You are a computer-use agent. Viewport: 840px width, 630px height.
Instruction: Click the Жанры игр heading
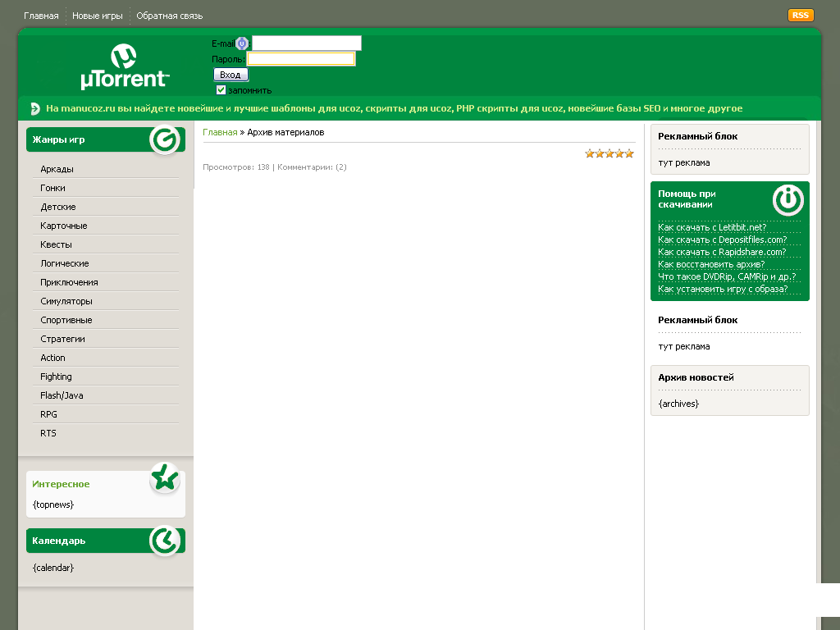58,139
